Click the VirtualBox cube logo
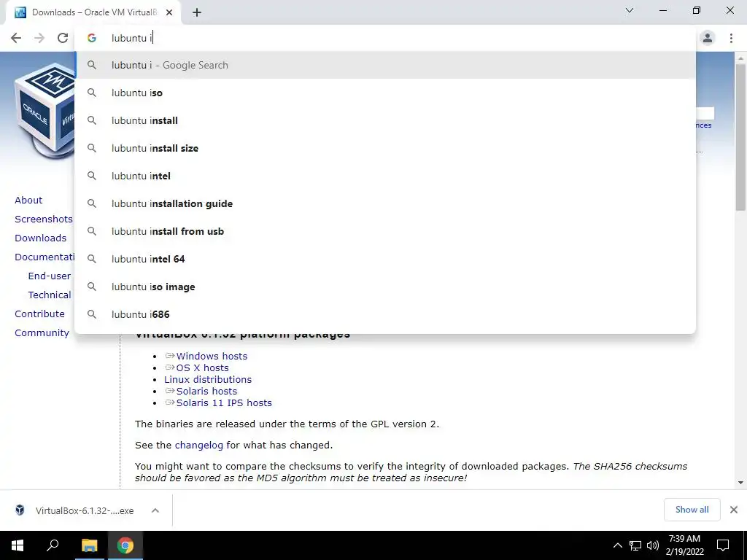Screen dimensions: 747x560 [x=44, y=109]
